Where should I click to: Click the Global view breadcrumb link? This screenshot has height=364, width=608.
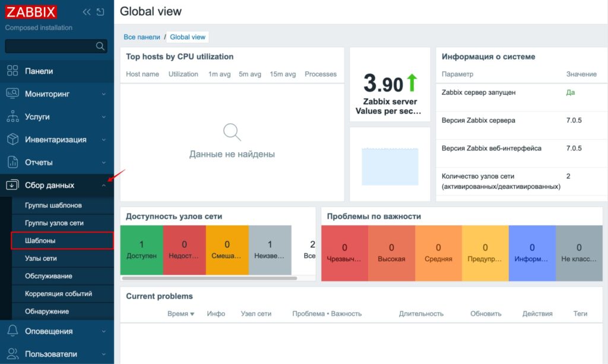(x=188, y=37)
